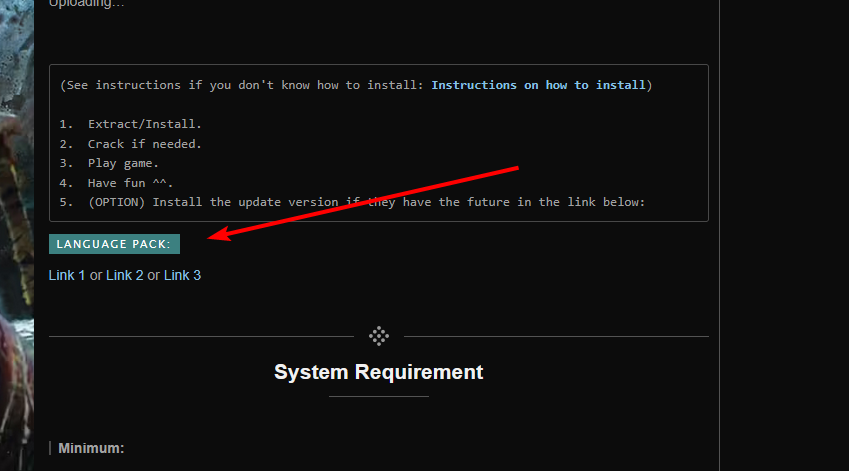This screenshot has height=471, width=849.
Task: Select the System Requirement heading
Action: click(378, 372)
